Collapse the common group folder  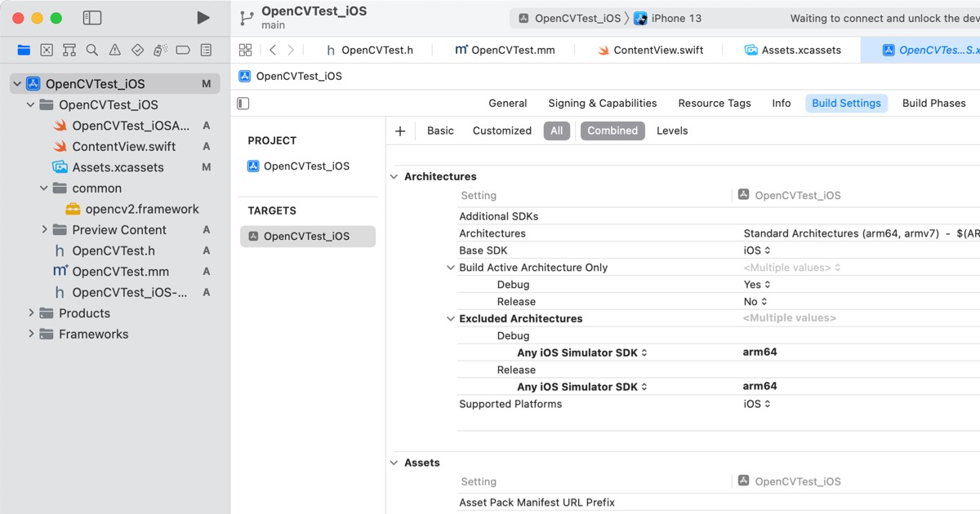click(x=44, y=188)
